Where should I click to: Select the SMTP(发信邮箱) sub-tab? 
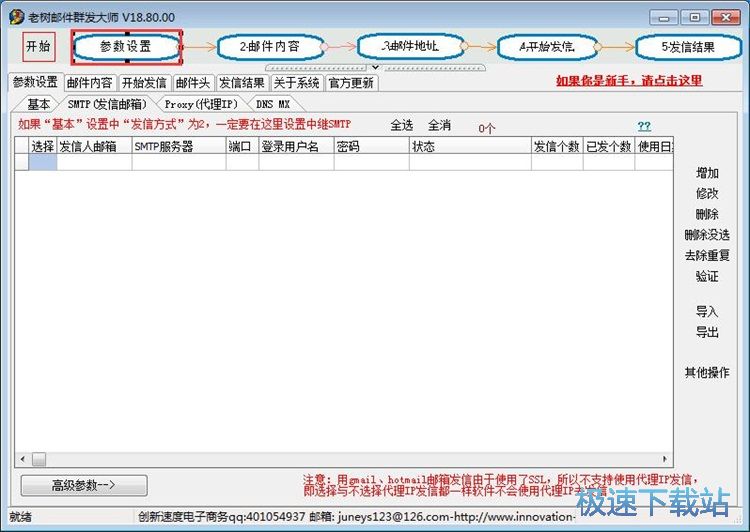(x=107, y=104)
